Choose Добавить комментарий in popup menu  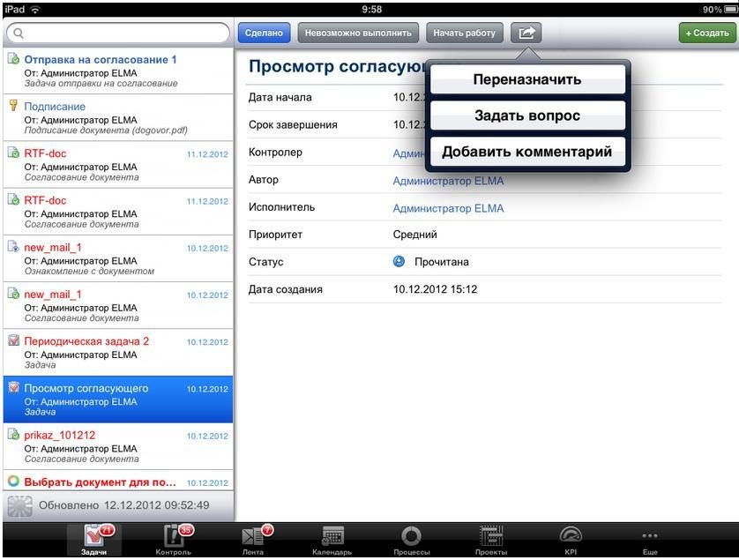click(527, 152)
